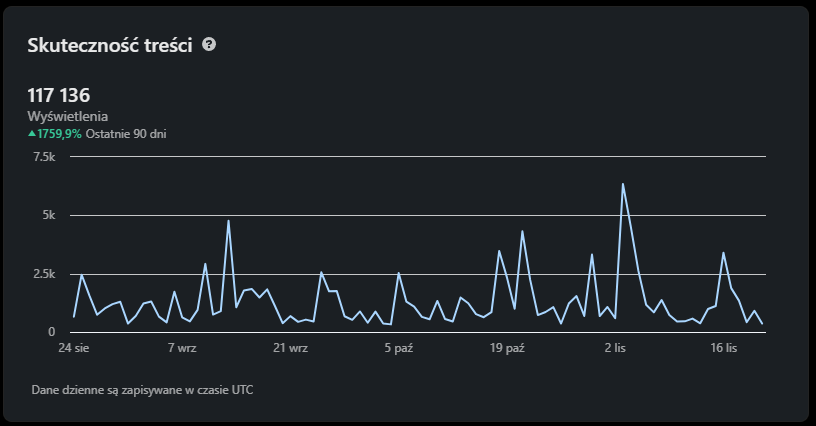
Task: Click the help question mark icon
Action: pos(209,45)
